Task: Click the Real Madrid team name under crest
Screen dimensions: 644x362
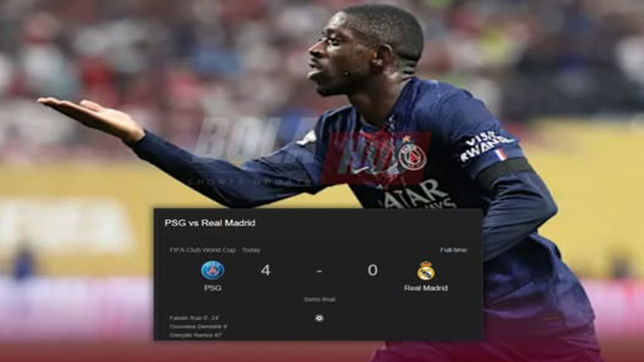Action: click(x=426, y=288)
